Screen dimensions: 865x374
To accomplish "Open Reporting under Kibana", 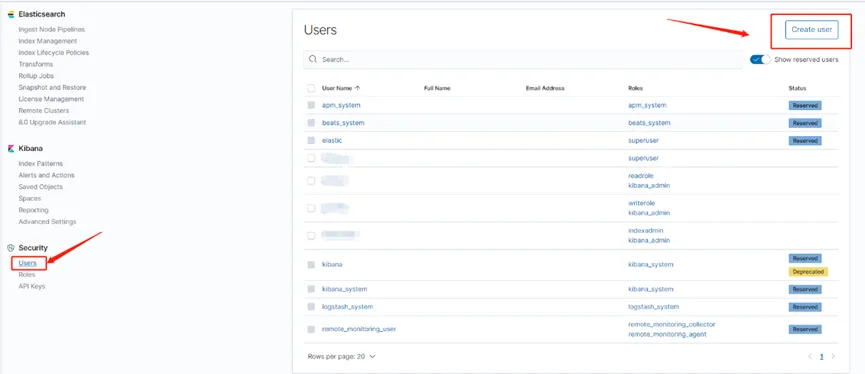I will point(34,210).
